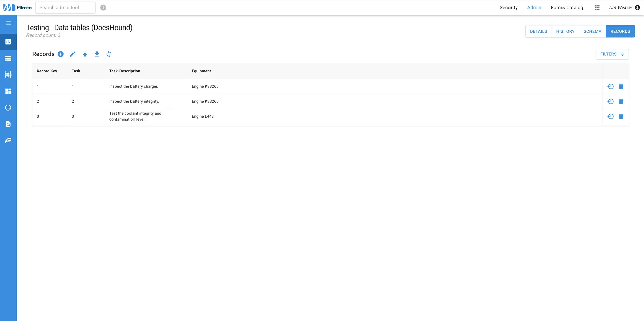The image size is (644, 321).
Task: Select the edit pencil icon next to Records
Action: click(x=73, y=54)
